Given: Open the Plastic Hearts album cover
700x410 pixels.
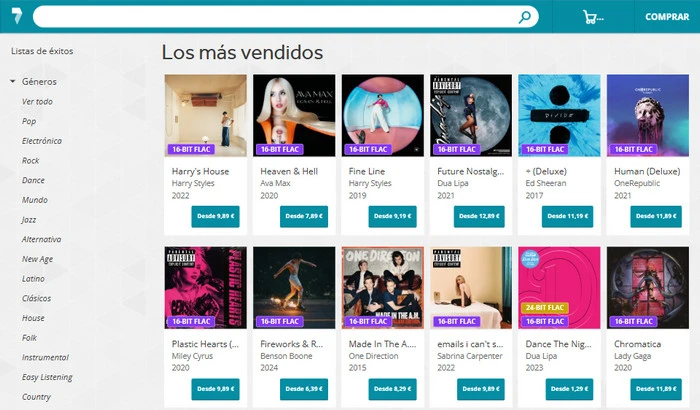Looking at the screenshot, I should [205, 288].
